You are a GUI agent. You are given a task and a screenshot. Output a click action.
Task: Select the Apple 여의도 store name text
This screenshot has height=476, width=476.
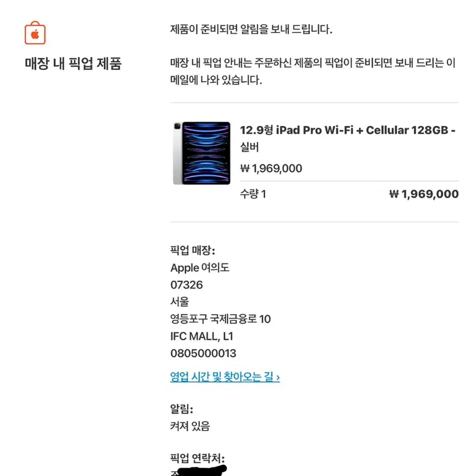point(200,268)
